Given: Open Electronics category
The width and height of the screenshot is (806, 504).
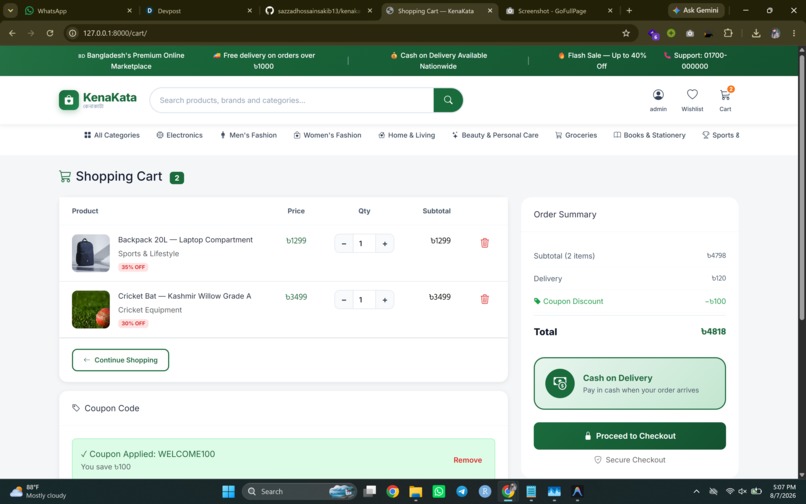Looking at the screenshot, I should 179,135.
